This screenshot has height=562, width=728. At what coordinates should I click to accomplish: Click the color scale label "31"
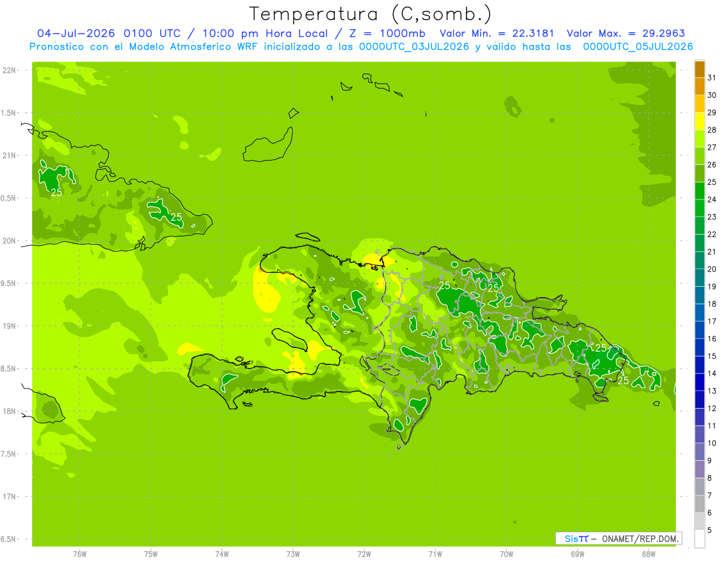(x=712, y=78)
